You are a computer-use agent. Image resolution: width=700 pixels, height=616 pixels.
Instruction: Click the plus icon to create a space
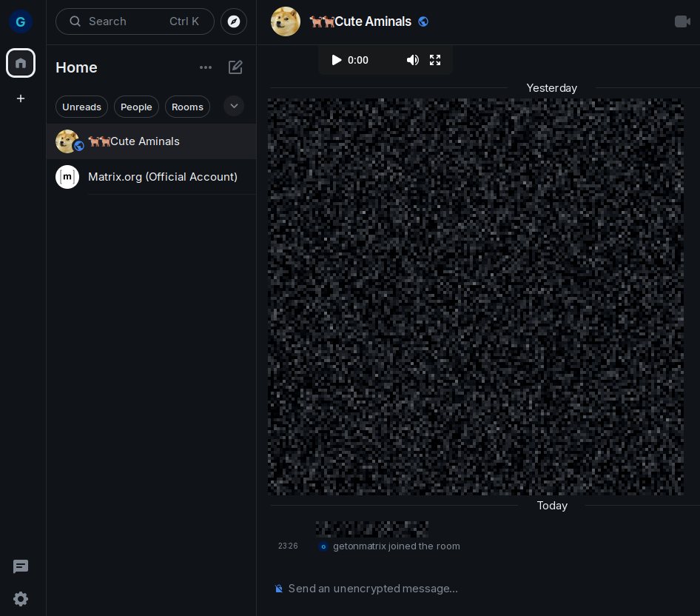tap(21, 98)
